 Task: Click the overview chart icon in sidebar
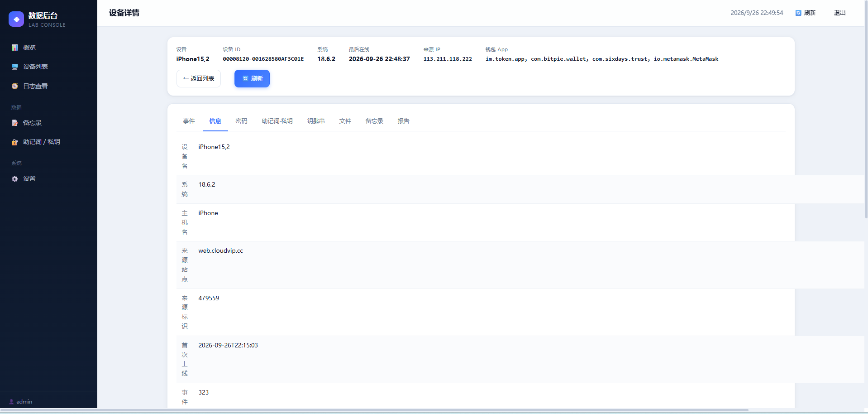[x=15, y=48]
